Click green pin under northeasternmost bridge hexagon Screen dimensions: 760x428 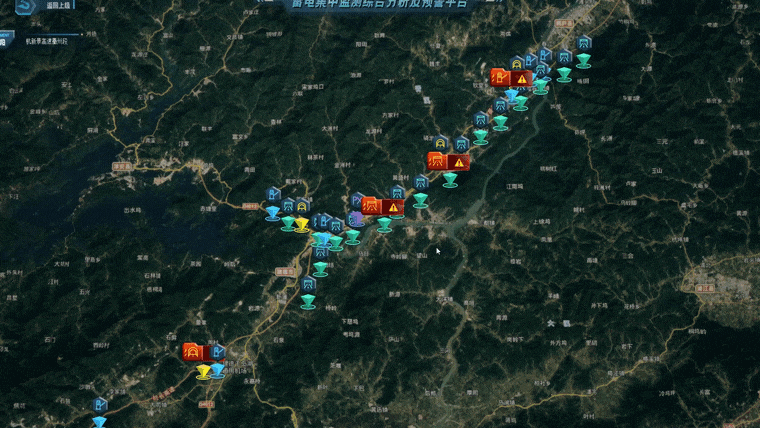tap(584, 61)
